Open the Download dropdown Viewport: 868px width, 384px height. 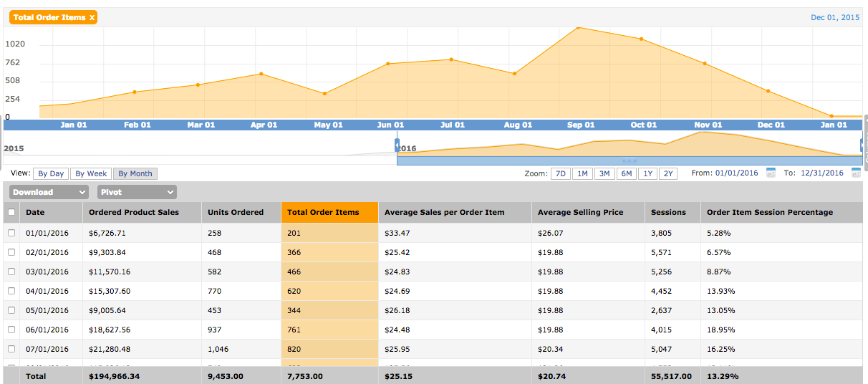click(49, 192)
